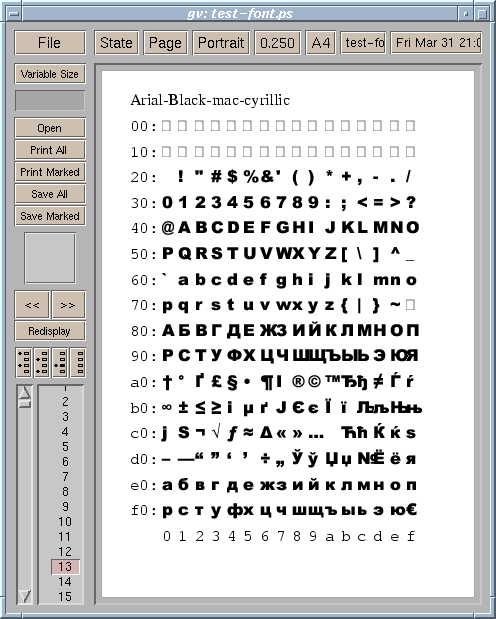This screenshot has height=619, width=496.
Task: Click the scrollbar up arrow in page list
Action: [24, 393]
